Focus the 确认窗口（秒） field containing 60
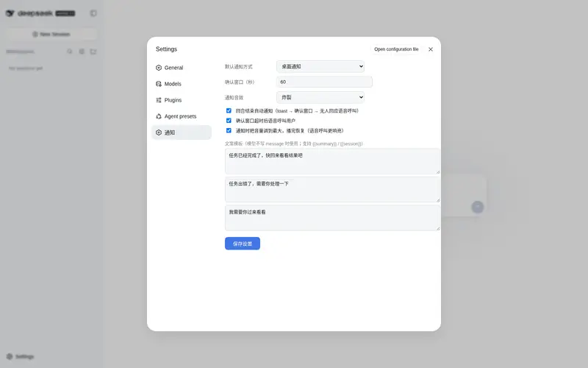Image resolution: width=588 pixels, height=368 pixels. pos(324,82)
